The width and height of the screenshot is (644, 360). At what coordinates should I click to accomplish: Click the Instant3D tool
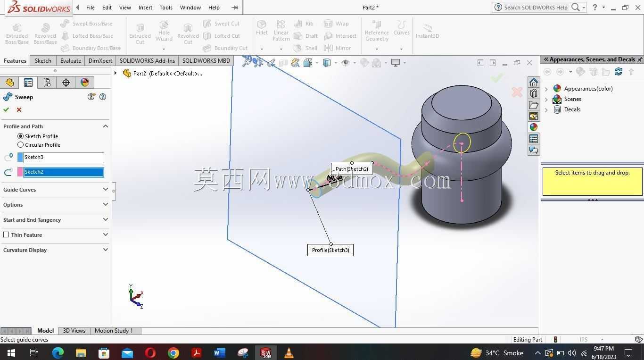click(x=427, y=30)
